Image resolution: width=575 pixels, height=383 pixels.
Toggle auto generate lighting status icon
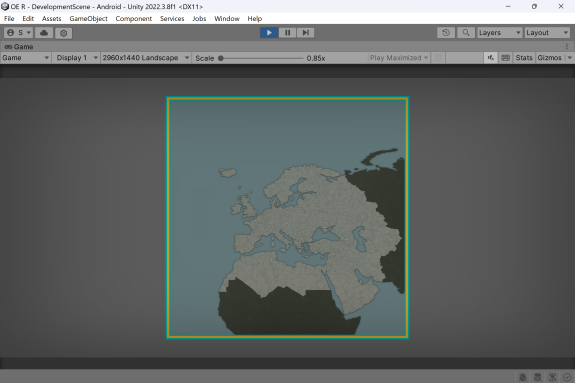(x=552, y=377)
